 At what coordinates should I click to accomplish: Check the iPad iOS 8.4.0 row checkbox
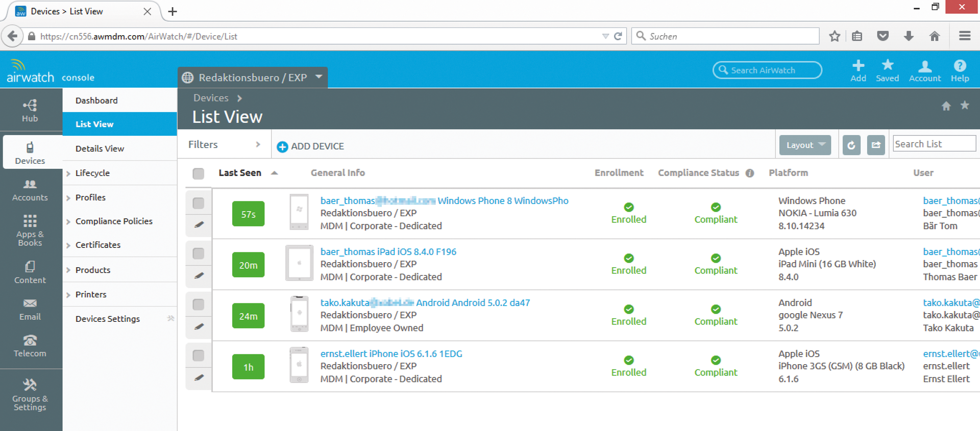(x=199, y=253)
